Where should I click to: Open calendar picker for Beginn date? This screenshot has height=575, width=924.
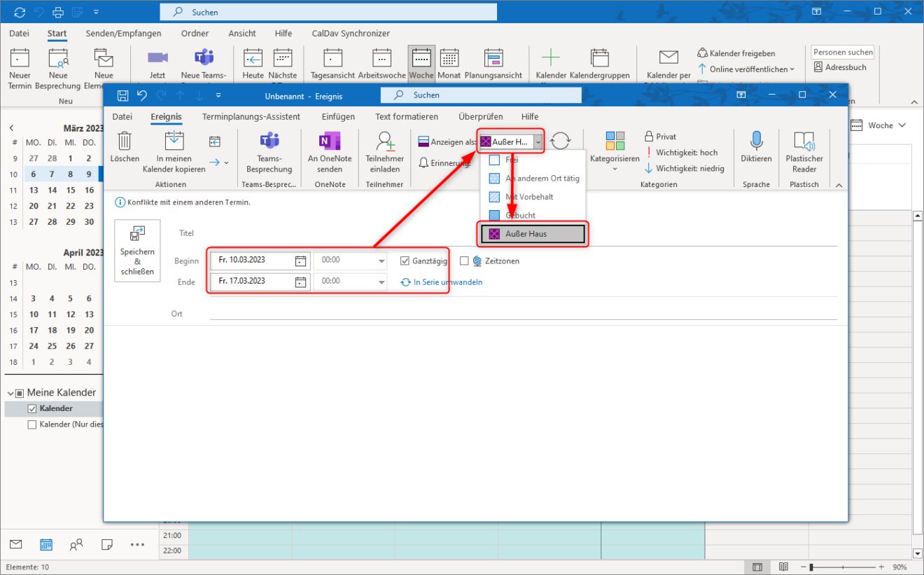(300, 261)
